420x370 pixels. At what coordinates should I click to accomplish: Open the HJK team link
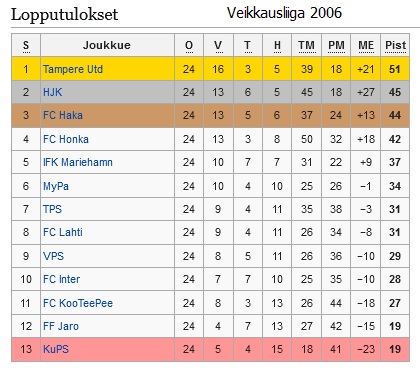point(52,92)
